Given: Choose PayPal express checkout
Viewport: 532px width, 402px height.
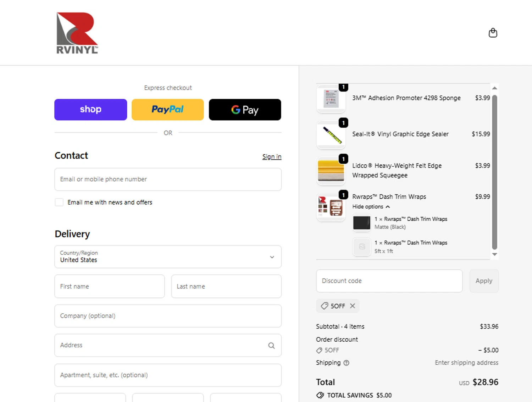Looking at the screenshot, I should point(168,110).
